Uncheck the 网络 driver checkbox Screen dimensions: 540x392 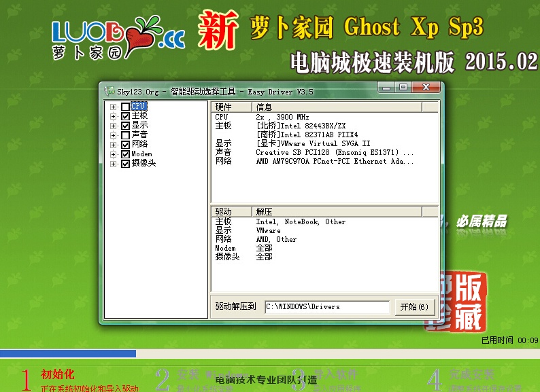(125, 145)
